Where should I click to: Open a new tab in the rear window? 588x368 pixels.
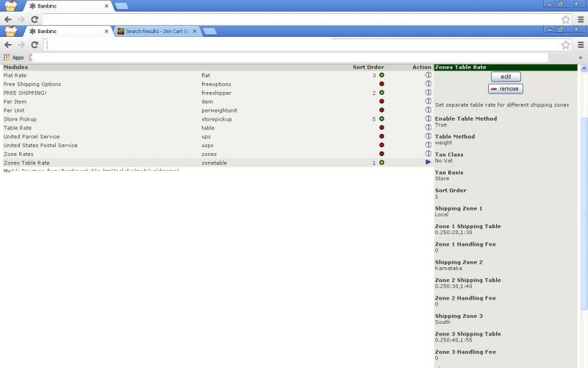(x=121, y=6)
